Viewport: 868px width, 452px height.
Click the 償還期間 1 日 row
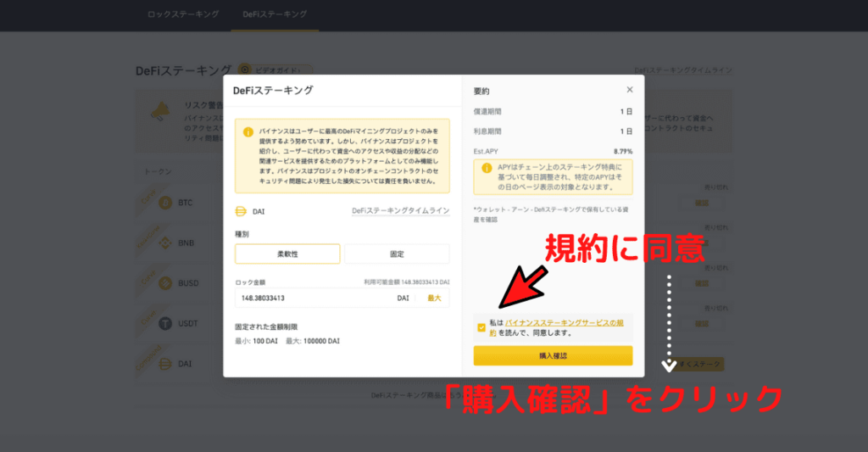coord(553,111)
